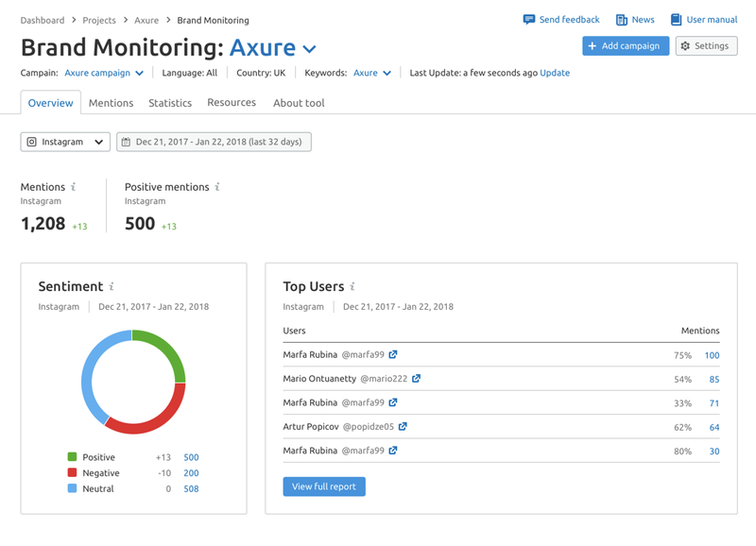
Task: Click the 54% value for Mario Ontuanetty
Action: tap(682, 379)
